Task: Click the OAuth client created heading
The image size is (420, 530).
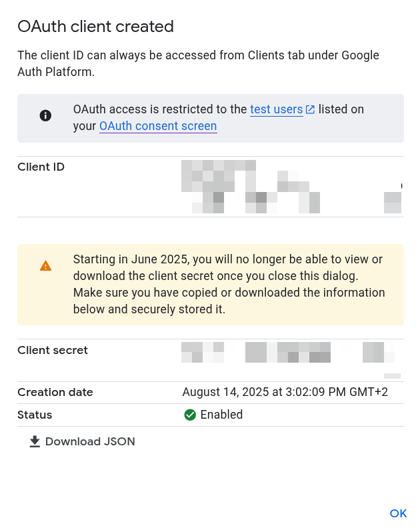Action: (x=95, y=27)
